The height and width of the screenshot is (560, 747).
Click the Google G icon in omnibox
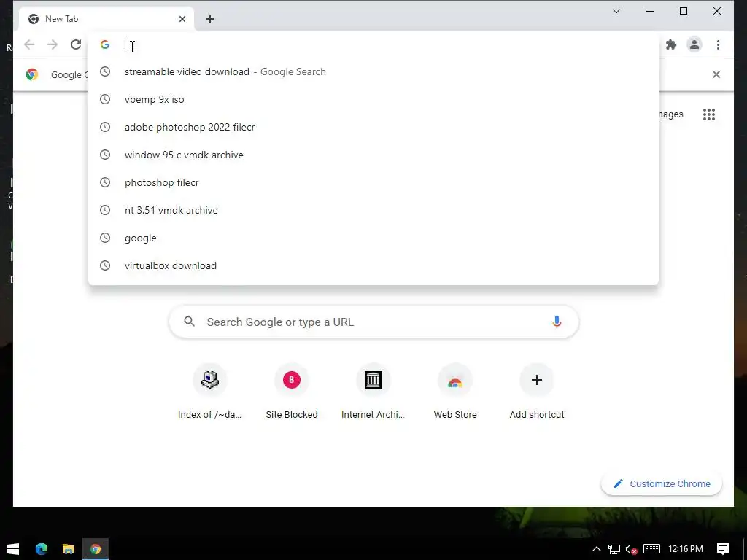[105, 44]
